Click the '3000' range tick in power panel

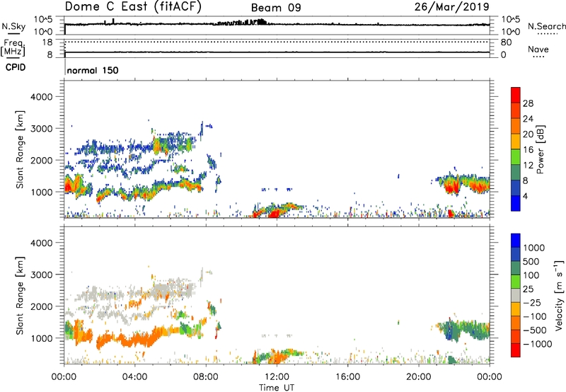click(42, 129)
